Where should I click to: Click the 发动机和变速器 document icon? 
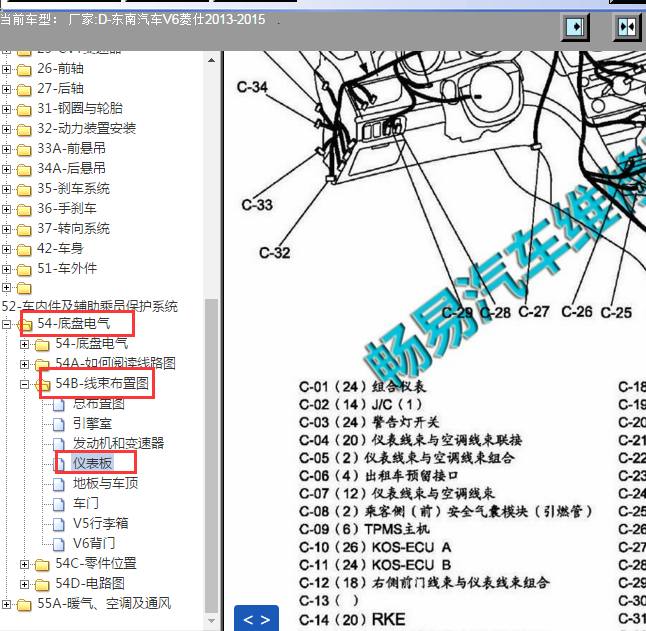pos(59,444)
